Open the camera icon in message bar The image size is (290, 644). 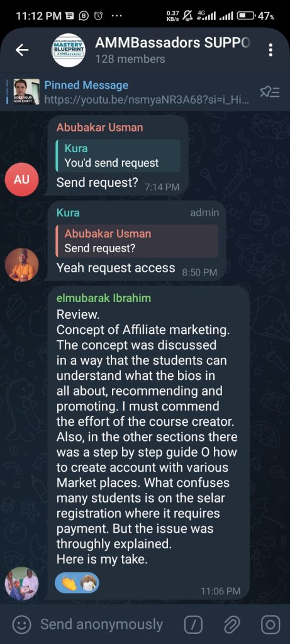click(x=270, y=625)
